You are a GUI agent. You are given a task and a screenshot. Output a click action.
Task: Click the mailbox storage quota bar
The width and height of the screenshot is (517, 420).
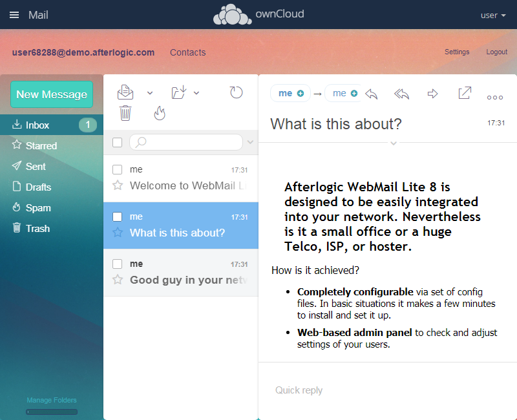(x=52, y=412)
